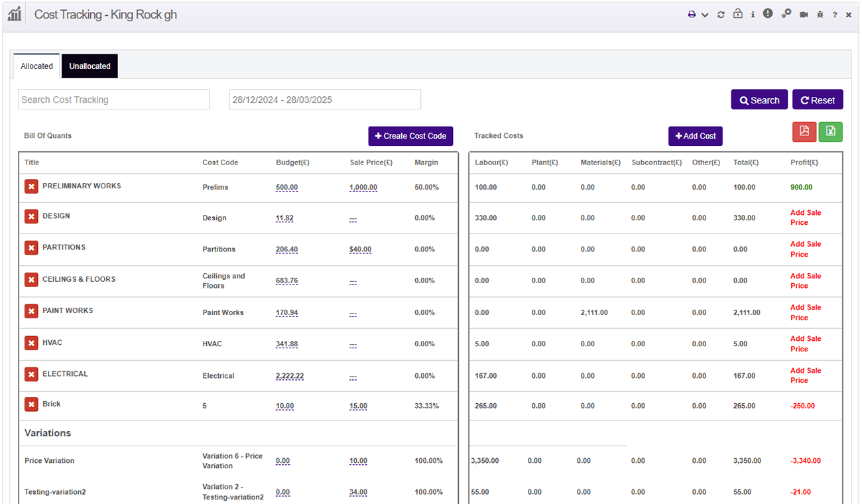Click Create Cost Code button
The image size is (862, 504).
tap(410, 136)
